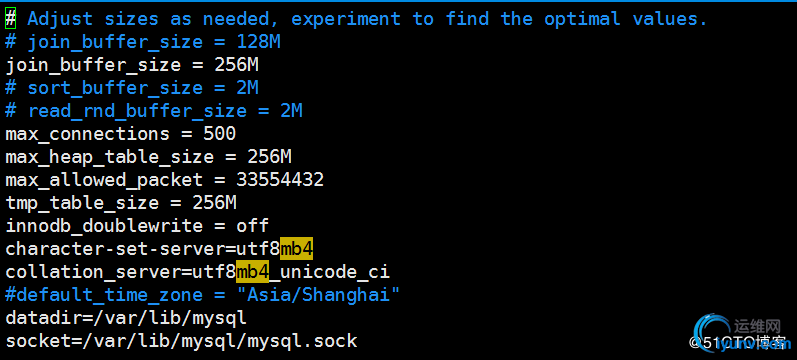Click the max_connections value 500
The image size is (797, 360).
click(x=220, y=134)
